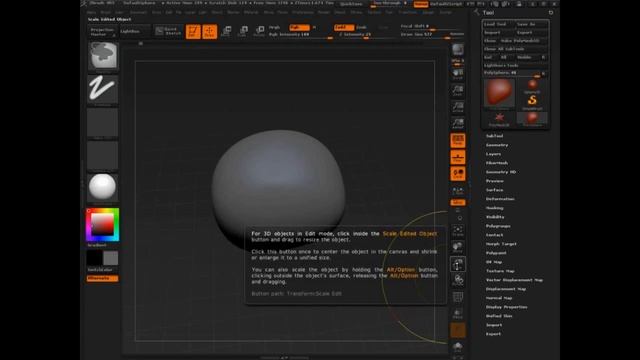Click Clone All SubTools button
This screenshot has width=640, height=360.
tap(516, 49)
